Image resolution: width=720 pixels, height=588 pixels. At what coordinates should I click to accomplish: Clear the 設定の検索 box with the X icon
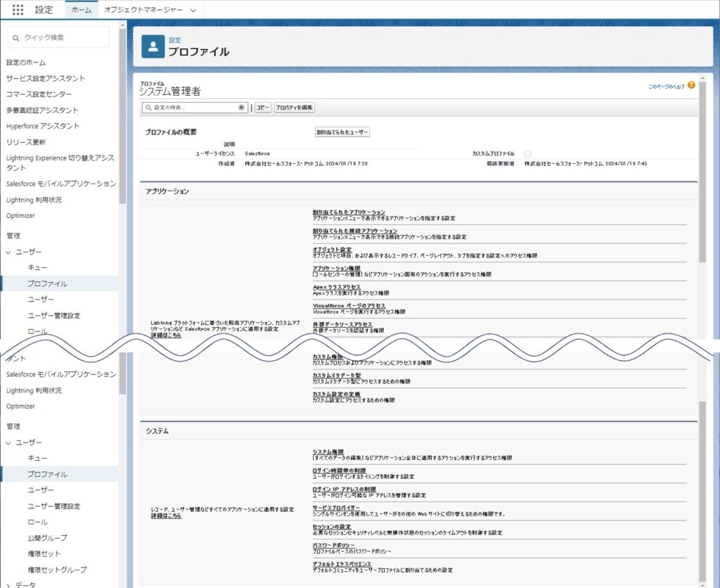[x=241, y=108]
